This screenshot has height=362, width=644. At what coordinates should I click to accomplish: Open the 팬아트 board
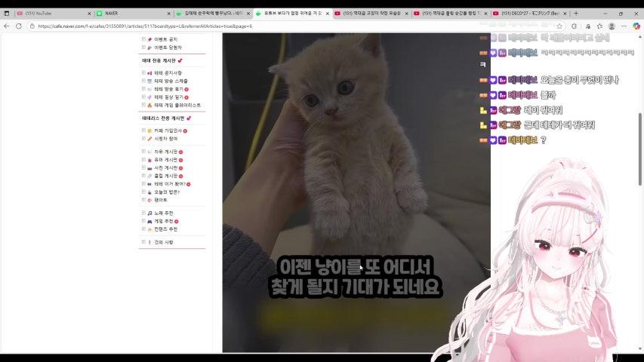(160, 201)
